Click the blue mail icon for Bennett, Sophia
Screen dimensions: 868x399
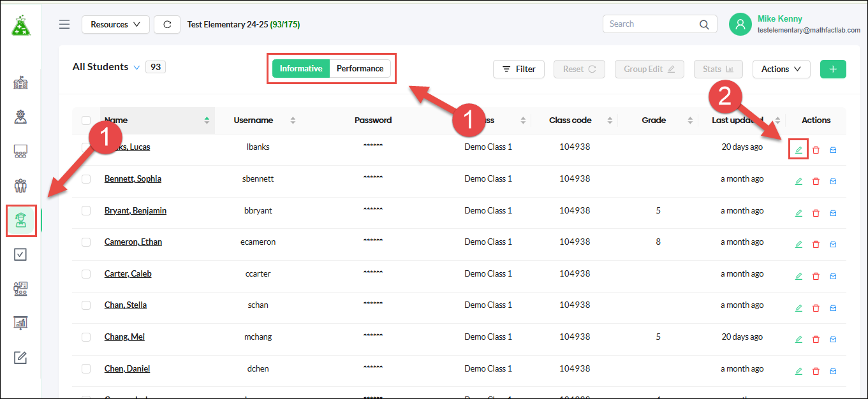pyautogui.click(x=833, y=181)
